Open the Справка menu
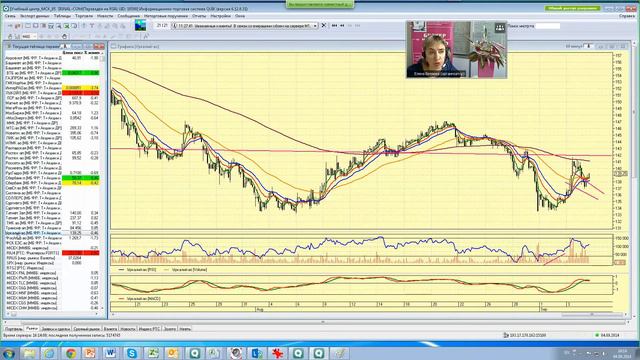The image size is (640, 360). [627, 16]
